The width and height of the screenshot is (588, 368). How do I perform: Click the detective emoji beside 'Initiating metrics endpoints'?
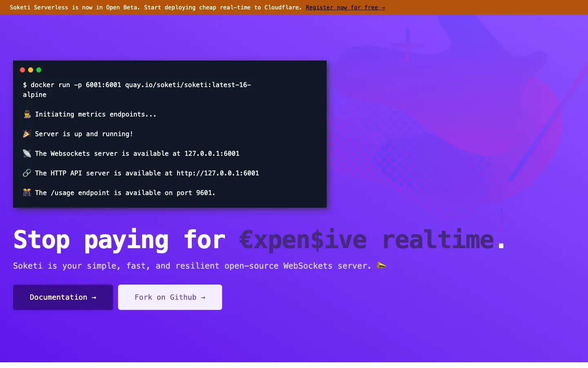click(x=27, y=114)
